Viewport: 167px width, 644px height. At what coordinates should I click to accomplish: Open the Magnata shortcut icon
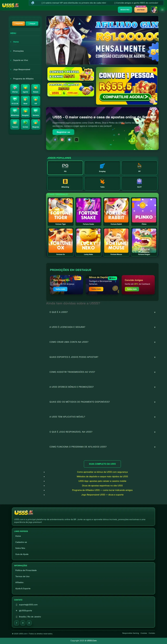[36, 124]
